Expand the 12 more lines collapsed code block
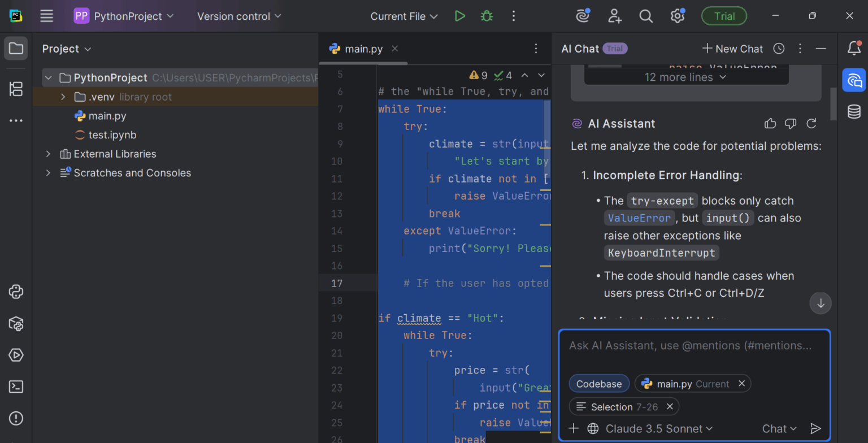Image resolution: width=868 pixels, height=443 pixels. coord(685,77)
